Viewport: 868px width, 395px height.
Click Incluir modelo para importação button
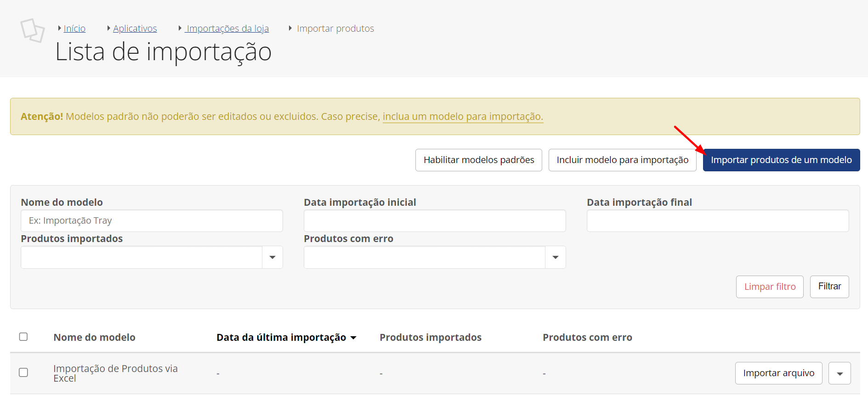(x=623, y=160)
